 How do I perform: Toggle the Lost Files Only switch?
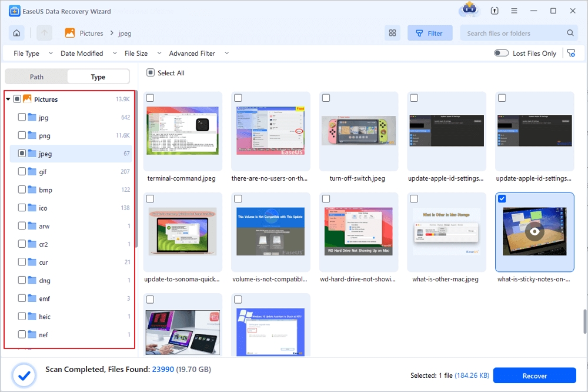click(501, 53)
